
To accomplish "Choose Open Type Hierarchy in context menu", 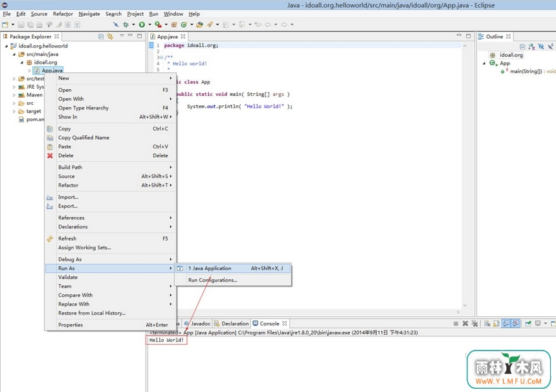I will [x=111, y=108].
